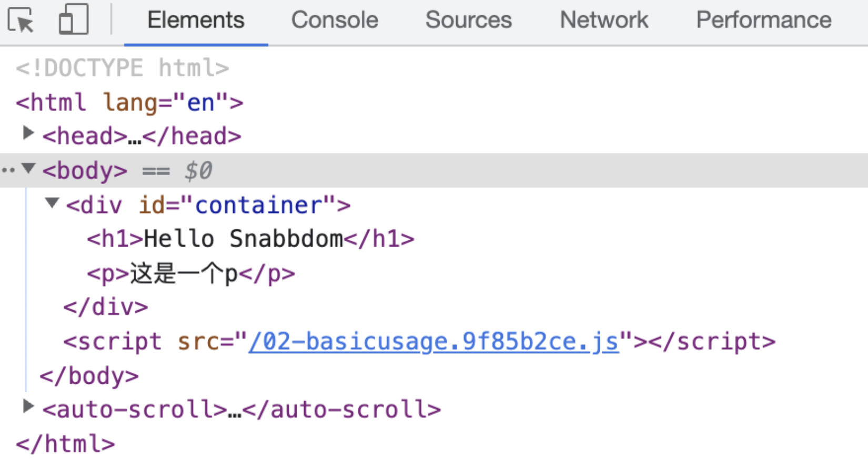Image resolution: width=868 pixels, height=470 pixels.
Task: Open the Sources tab
Action: [468, 20]
